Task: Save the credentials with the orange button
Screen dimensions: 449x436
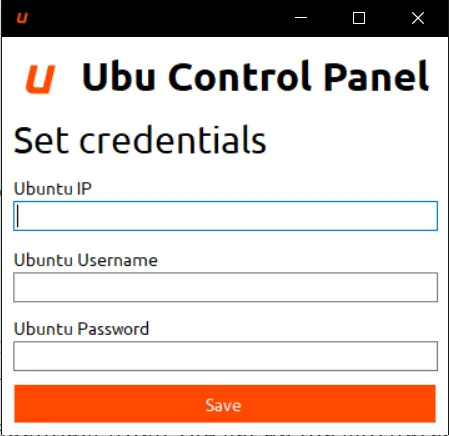Action: [x=225, y=403]
